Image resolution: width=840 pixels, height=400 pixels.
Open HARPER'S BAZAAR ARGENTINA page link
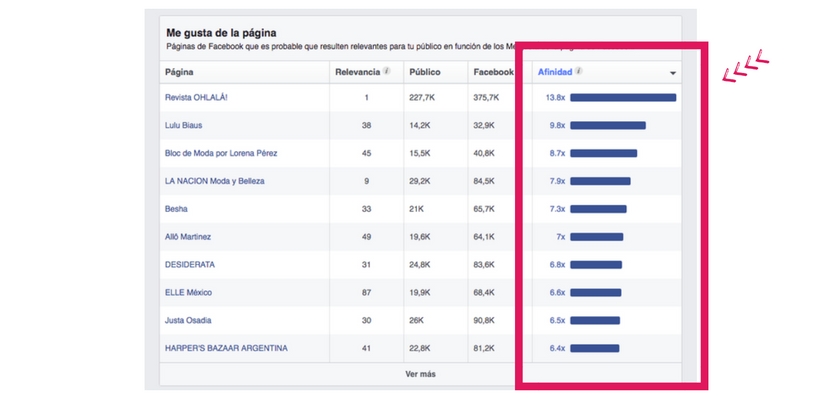226,348
